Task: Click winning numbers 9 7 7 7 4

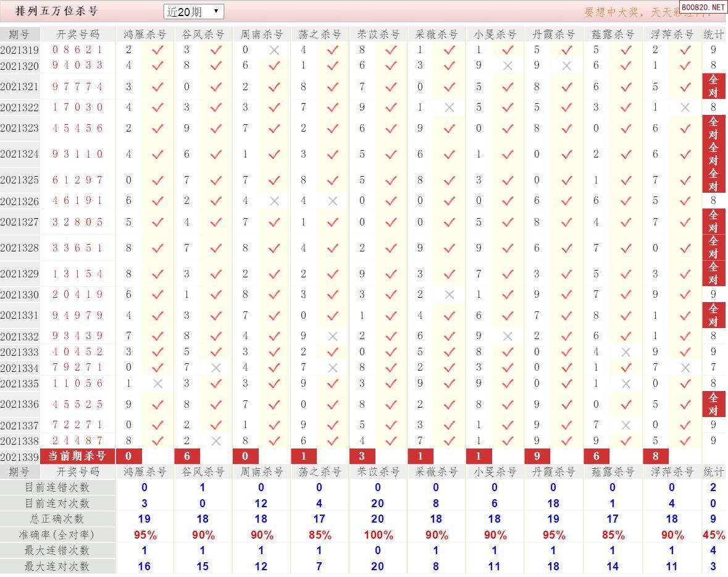Action: tap(78, 86)
